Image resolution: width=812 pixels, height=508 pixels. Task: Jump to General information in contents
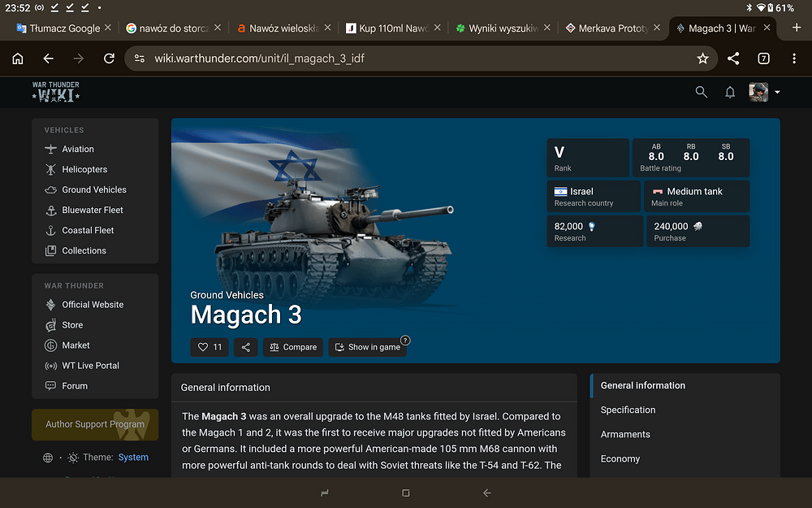pos(642,385)
